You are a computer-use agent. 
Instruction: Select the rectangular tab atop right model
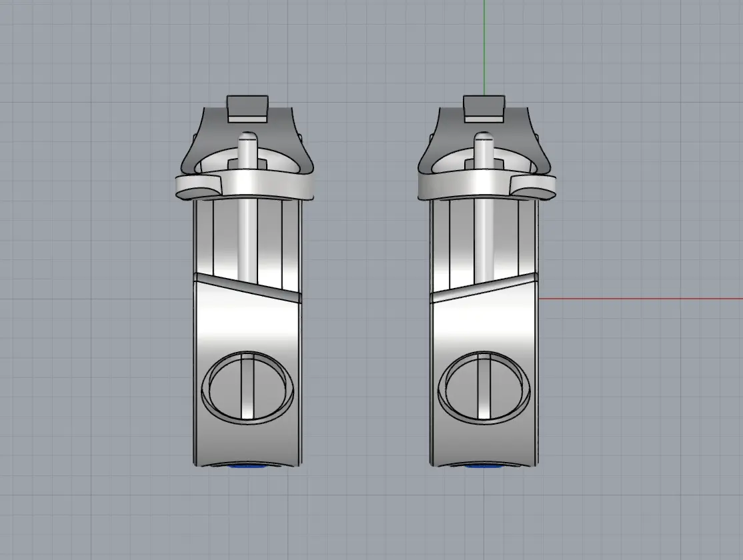[x=484, y=107]
